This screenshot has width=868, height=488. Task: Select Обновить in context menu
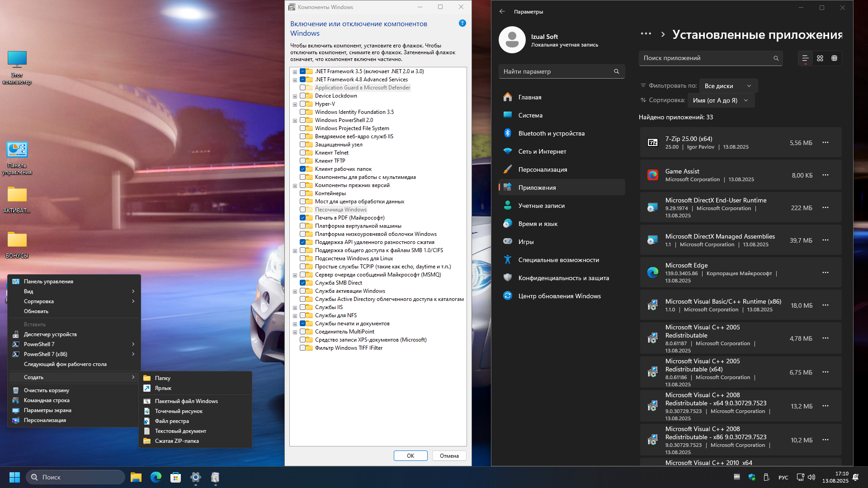(74, 311)
